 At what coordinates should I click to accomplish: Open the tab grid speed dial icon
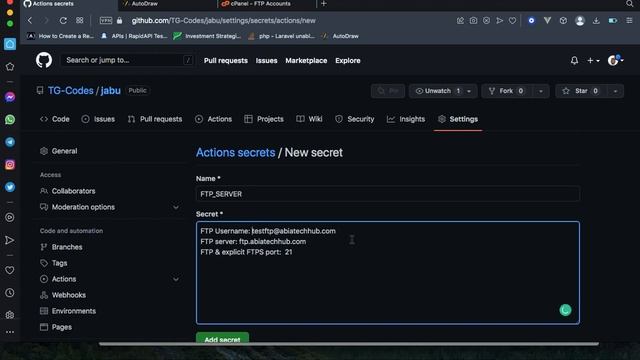(80, 20)
